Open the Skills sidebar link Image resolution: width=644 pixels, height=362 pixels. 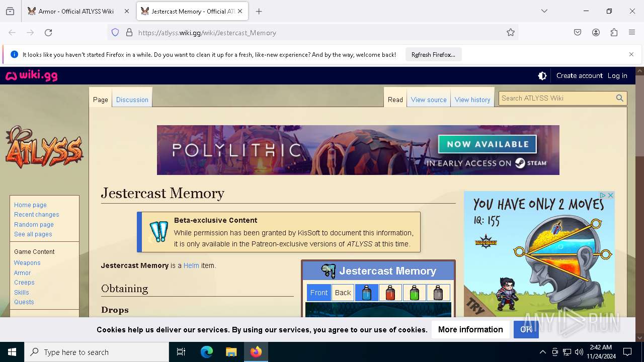click(x=22, y=293)
